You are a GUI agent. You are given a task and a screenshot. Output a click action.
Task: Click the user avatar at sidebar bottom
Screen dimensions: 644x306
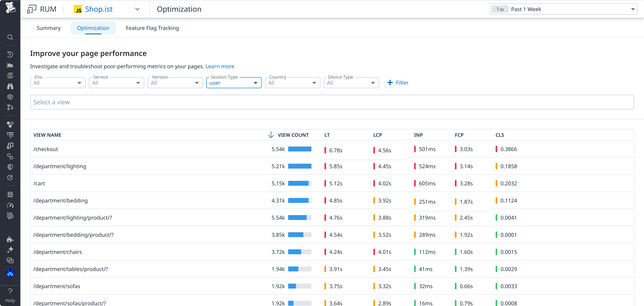tap(10, 273)
